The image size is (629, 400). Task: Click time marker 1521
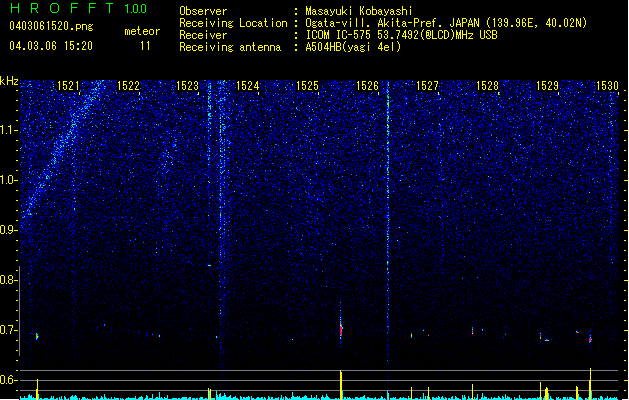coord(68,86)
